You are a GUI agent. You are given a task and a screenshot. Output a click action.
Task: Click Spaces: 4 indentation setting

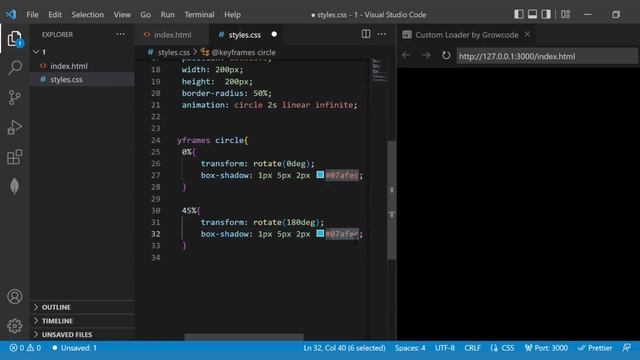(x=410, y=348)
